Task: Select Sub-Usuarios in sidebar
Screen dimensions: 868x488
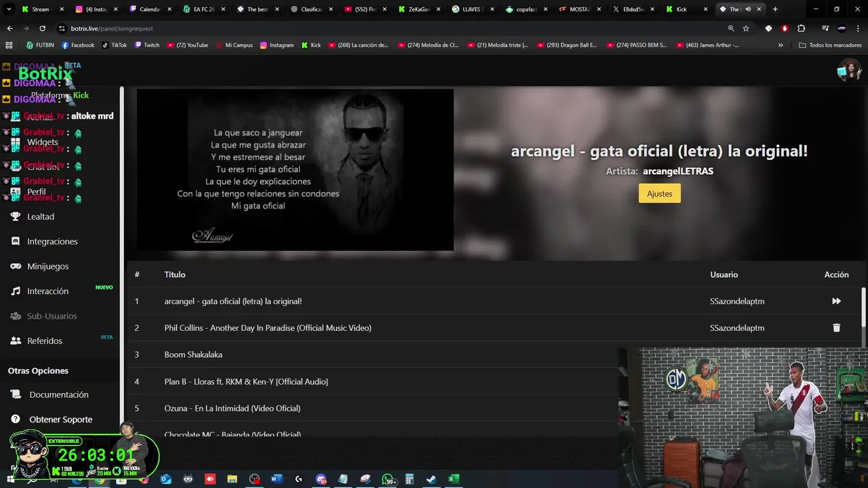Action: 52,316
